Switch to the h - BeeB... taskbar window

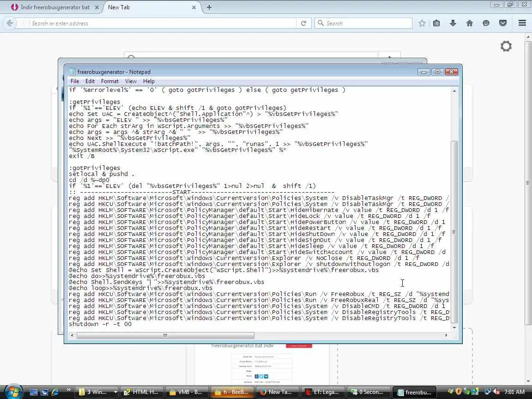pos(232,392)
